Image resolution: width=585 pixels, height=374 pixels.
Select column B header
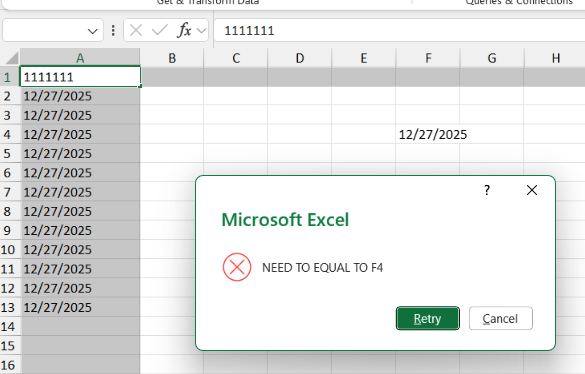pyautogui.click(x=172, y=58)
